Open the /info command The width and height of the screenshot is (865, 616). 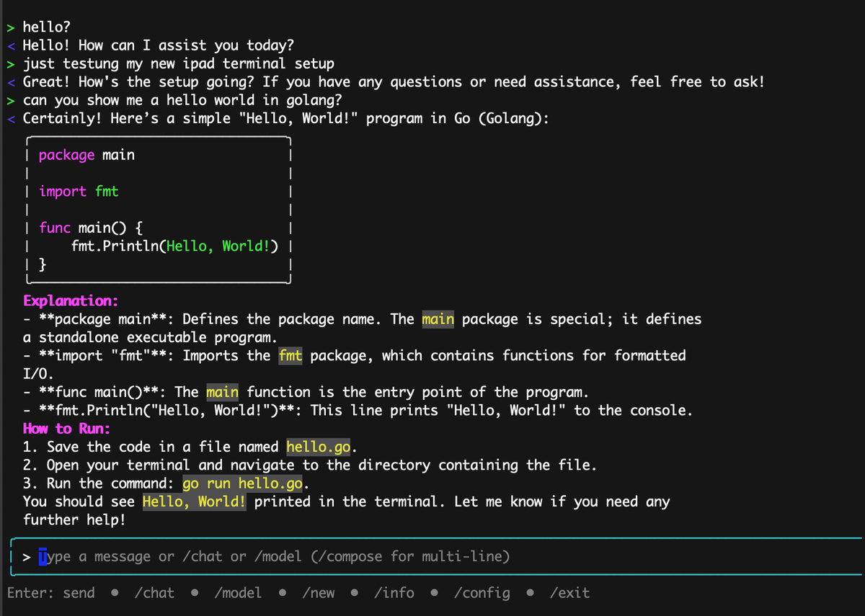pos(394,592)
